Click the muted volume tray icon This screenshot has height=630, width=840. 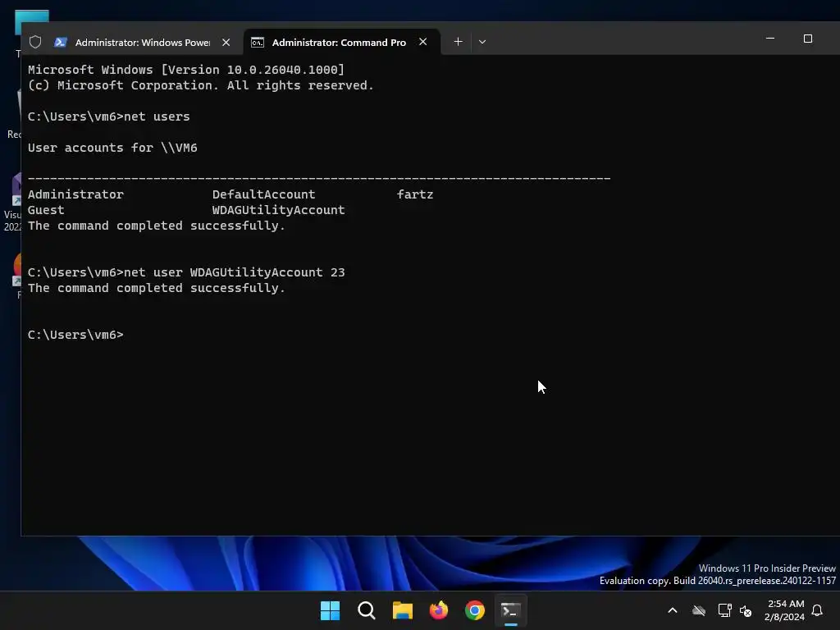coord(746,610)
